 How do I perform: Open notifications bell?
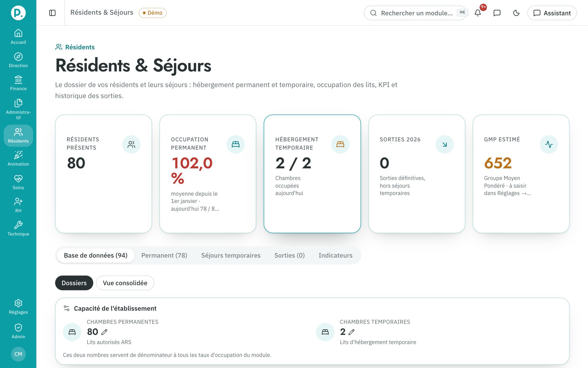[x=478, y=13]
